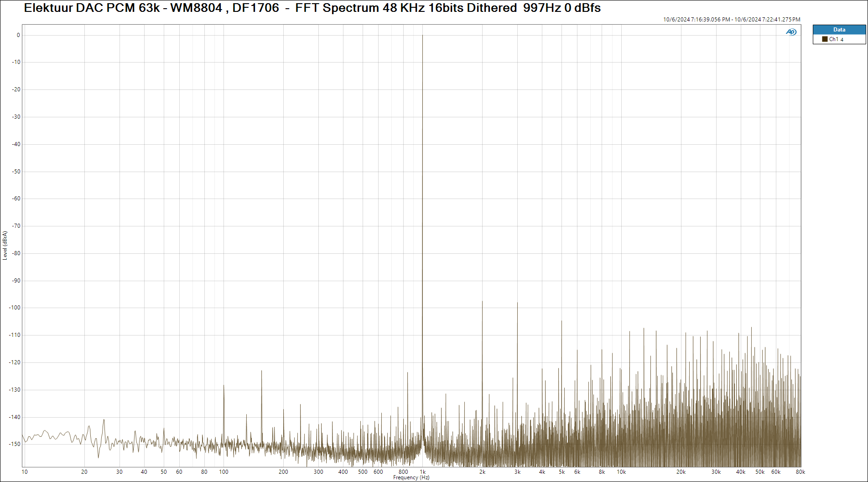Click the Audio Precision AP logo

click(791, 32)
